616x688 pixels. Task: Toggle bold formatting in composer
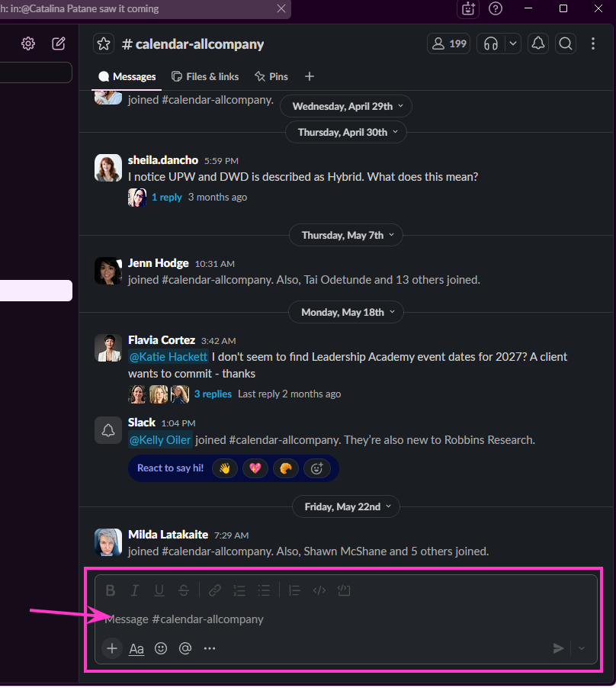coord(111,590)
